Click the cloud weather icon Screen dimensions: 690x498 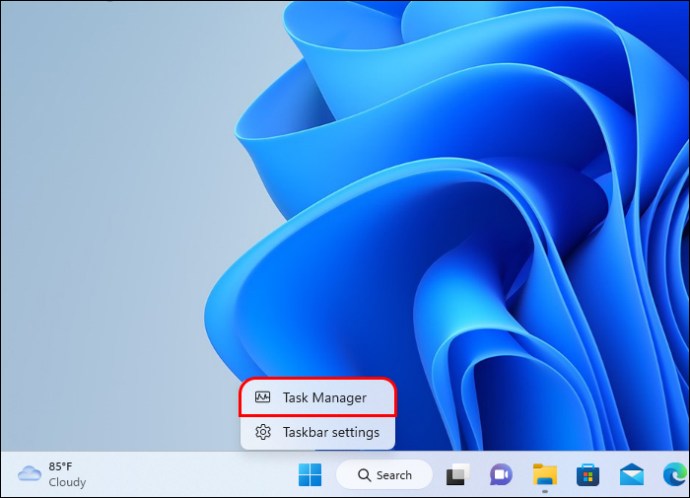[x=30, y=474]
